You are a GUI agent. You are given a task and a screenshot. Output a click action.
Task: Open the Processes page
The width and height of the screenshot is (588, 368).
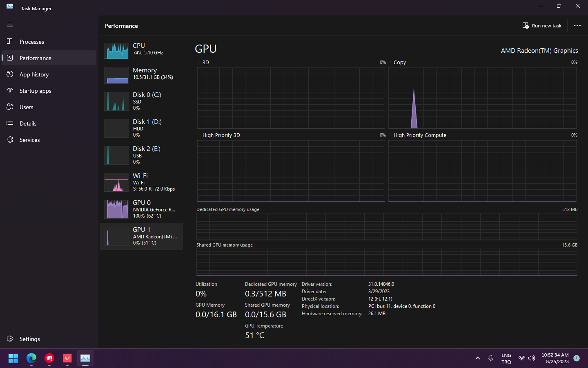[x=49, y=42]
